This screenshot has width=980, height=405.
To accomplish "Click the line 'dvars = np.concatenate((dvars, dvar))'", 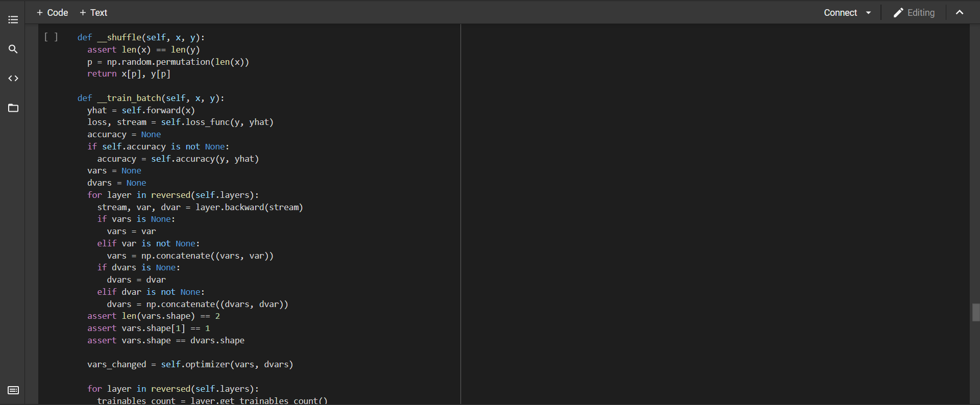I will (x=198, y=304).
